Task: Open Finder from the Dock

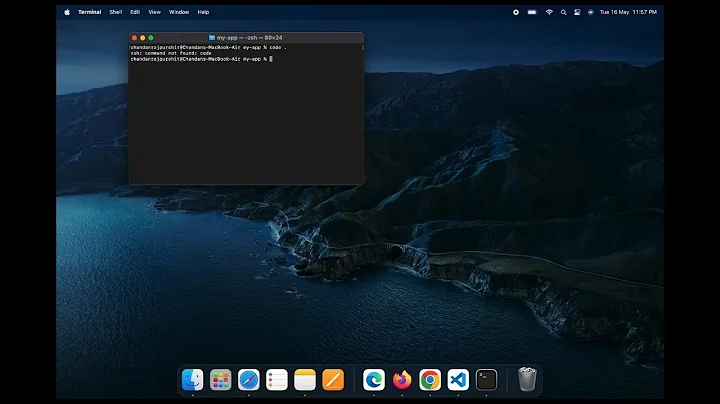Action: [x=192, y=380]
